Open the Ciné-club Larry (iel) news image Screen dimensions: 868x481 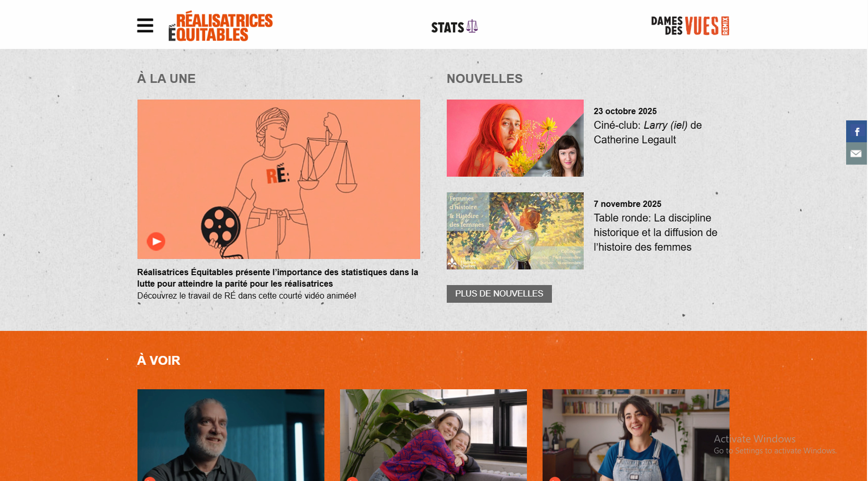click(x=515, y=138)
